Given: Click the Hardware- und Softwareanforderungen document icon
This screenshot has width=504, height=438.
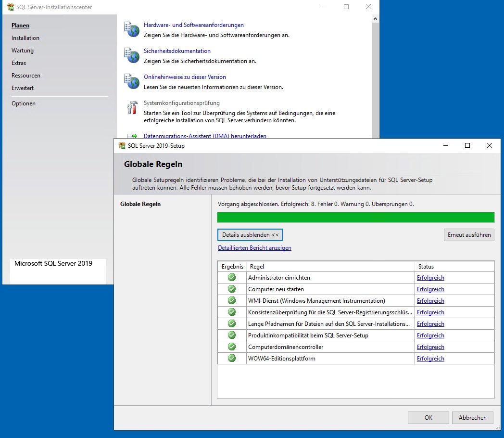Looking at the screenshot, I should (x=131, y=29).
